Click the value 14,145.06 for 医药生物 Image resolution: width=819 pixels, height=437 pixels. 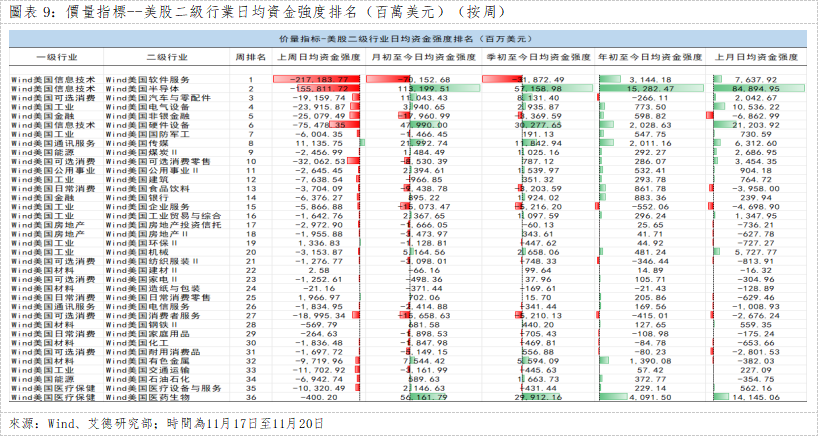pos(756,397)
